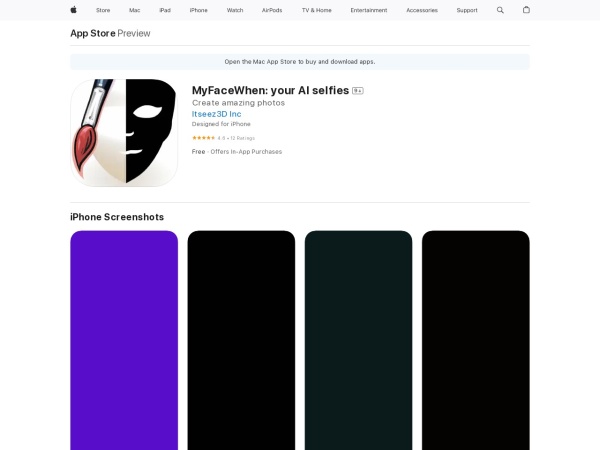Image resolution: width=600 pixels, height=450 pixels.
Task: Click the Itseez3D Inc developer link
Action: [216, 114]
